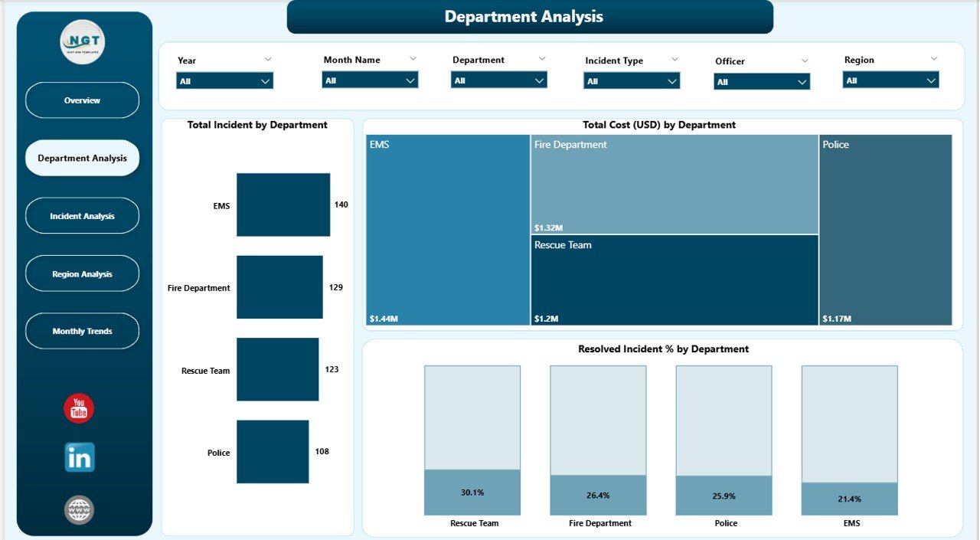Viewport: 980px width, 540px height.
Task: Click the Fire Department treemap tile
Action: point(674,184)
